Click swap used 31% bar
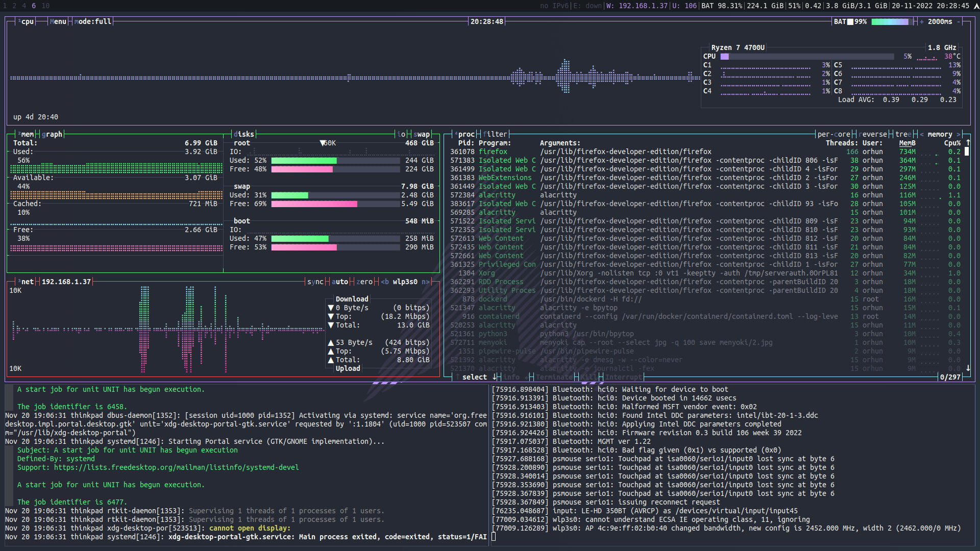The height and width of the screenshot is (551, 980). click(x=335, y=195)
